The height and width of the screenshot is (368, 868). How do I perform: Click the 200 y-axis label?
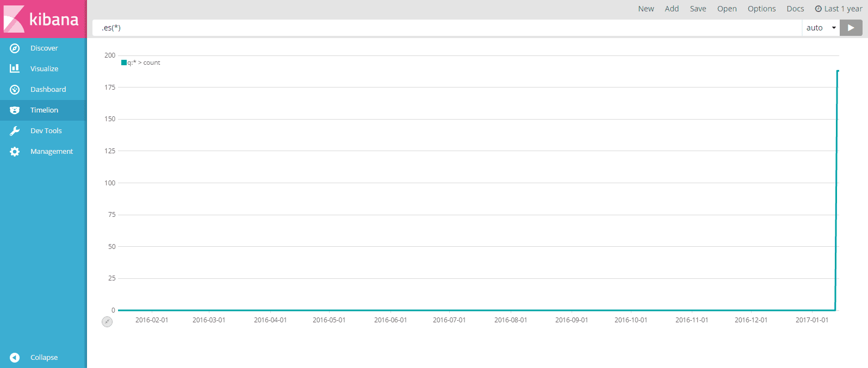[110, 55]
